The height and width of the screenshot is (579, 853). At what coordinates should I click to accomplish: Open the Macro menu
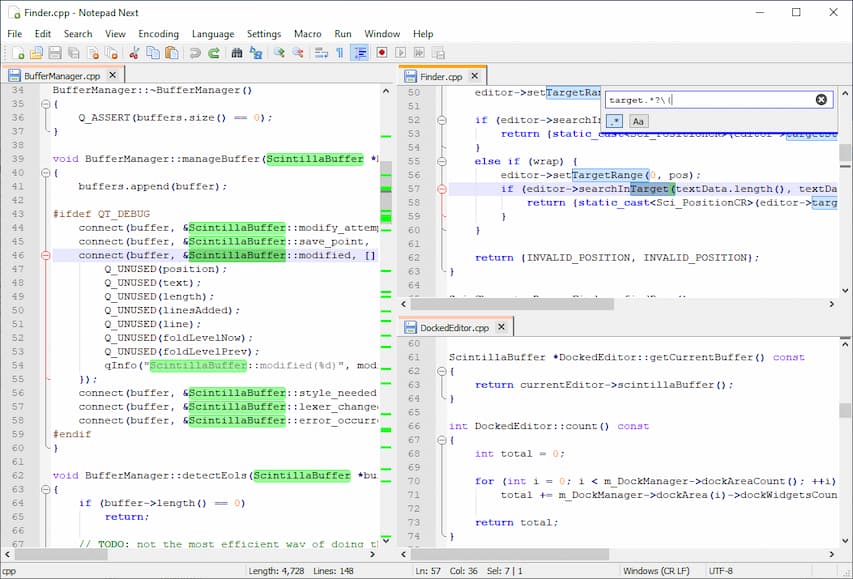tap(308, 34)
